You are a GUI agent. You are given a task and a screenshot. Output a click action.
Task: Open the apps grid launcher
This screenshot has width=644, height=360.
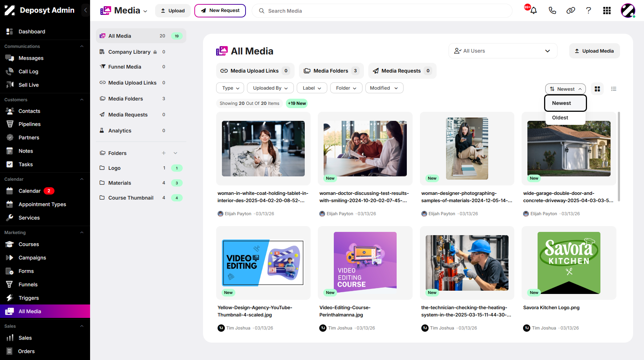607,11
